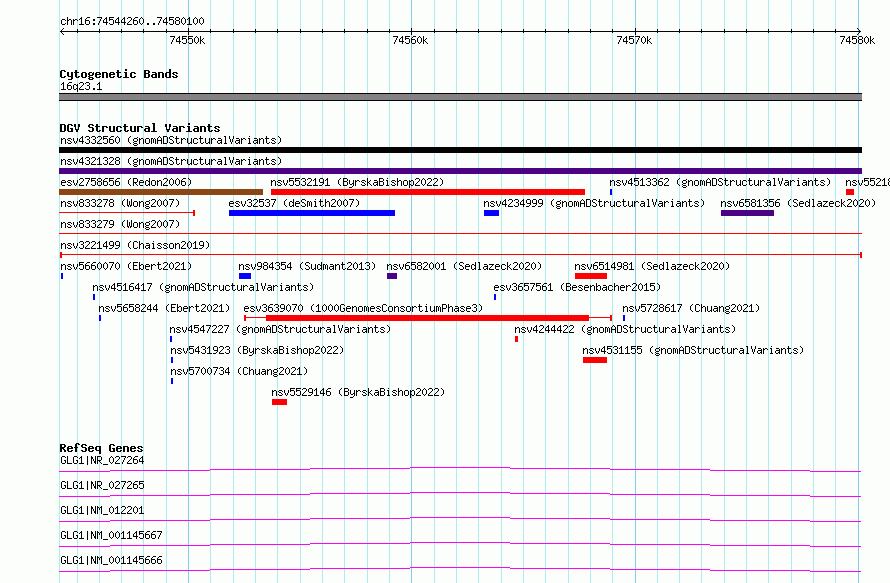This screenshot has height=583, width=890.
Task: Click the 74560k ruler label
Action: tap(410, 40)
